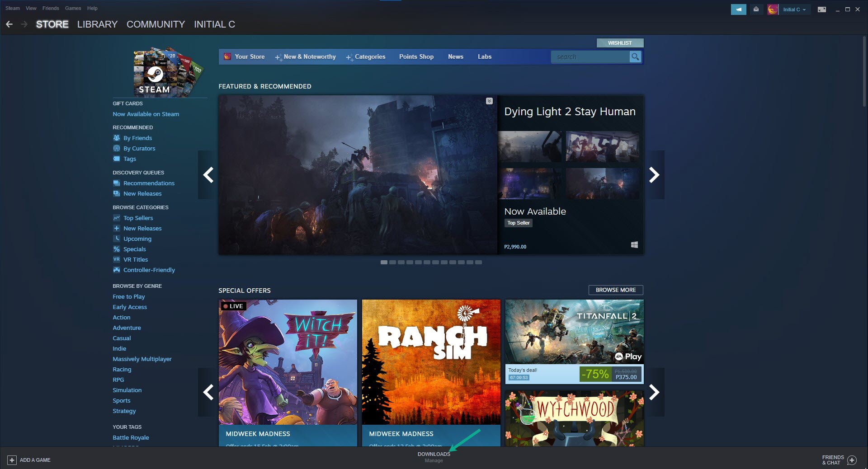Screen dimensions: 868x469
Task: Open the Friends menu in the menu bar
Action: 50,8
